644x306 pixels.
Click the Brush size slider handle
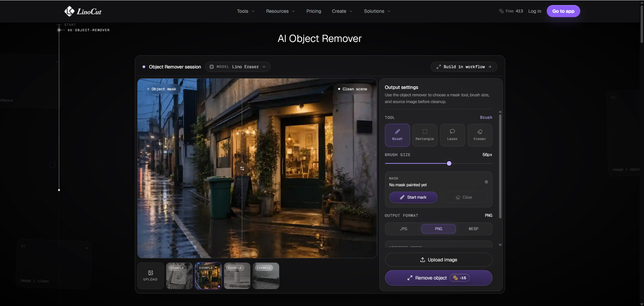(x=449, y=163)
